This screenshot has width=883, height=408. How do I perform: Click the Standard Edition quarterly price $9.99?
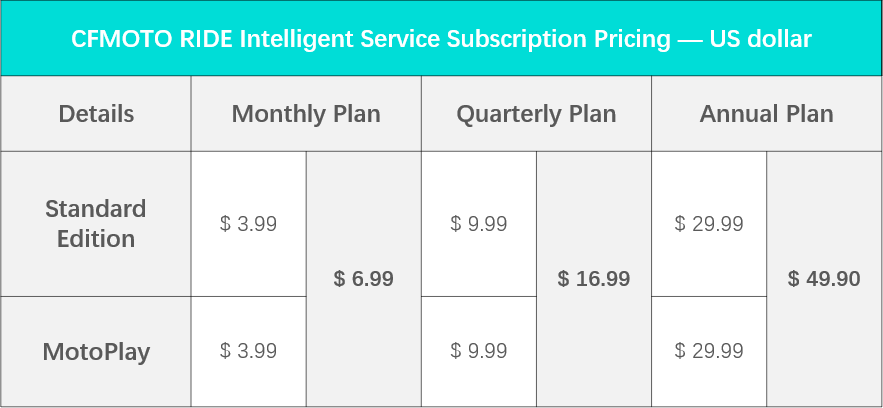pos(479,224)
